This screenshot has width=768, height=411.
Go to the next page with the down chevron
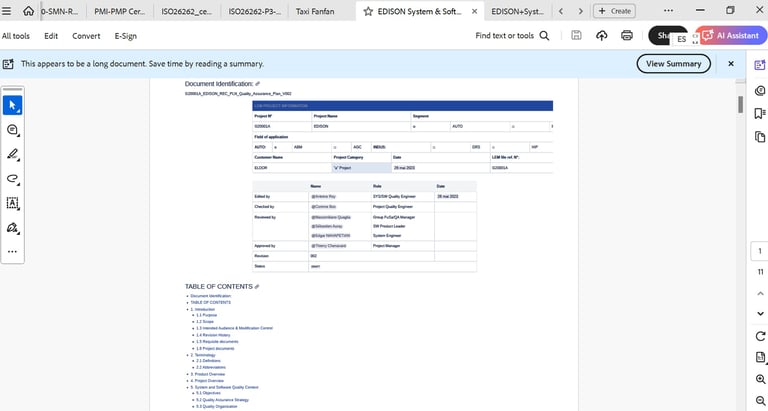tap(760, 314)
